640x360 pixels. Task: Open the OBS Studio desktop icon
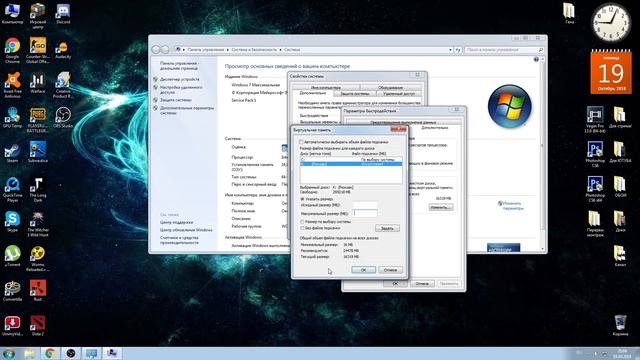click(63, 118)
